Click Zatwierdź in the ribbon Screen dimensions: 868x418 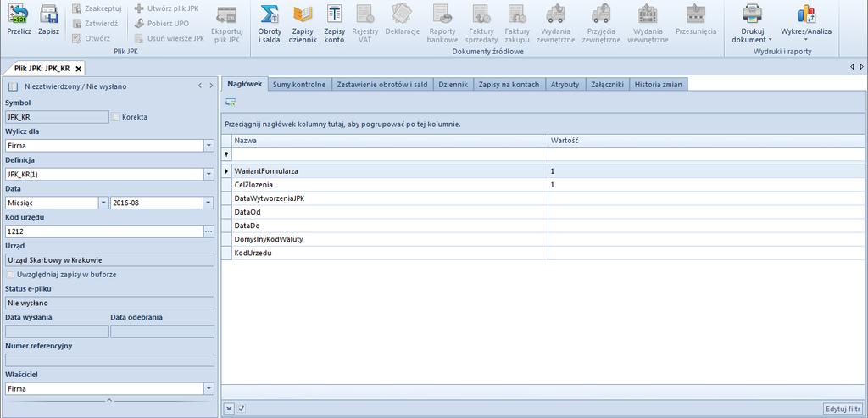(x=95, y=24)
